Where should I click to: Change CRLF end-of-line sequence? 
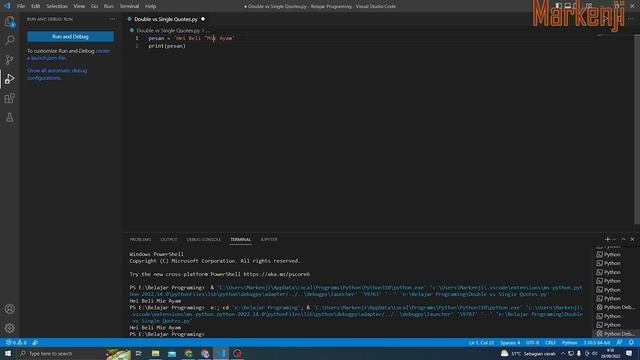click(x=550, y=342)
